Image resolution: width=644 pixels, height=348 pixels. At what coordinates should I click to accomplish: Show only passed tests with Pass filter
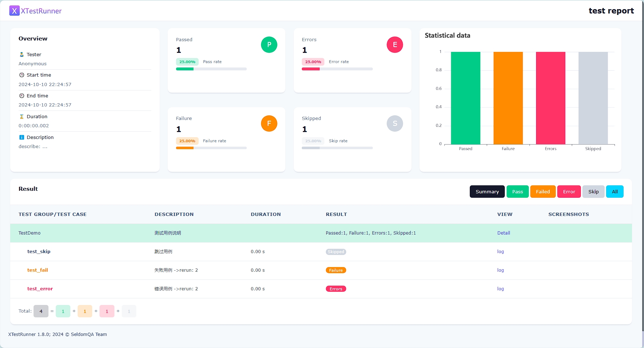tap(517, 192)
